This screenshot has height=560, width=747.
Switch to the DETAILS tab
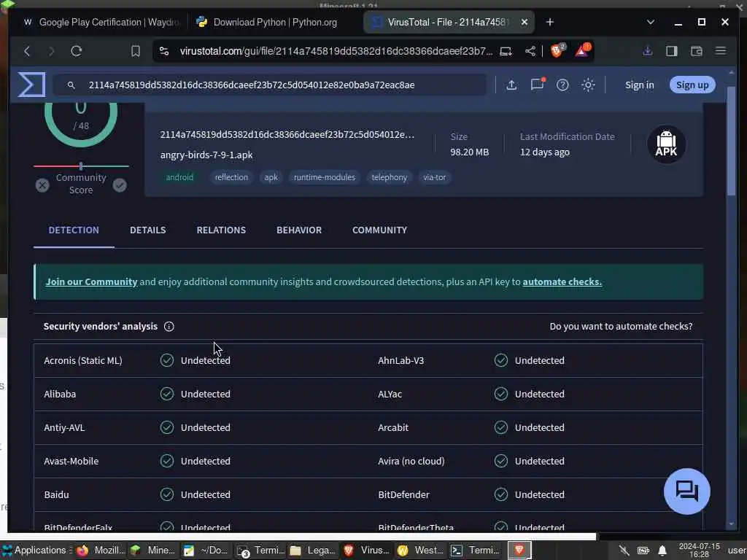point(147,230)
